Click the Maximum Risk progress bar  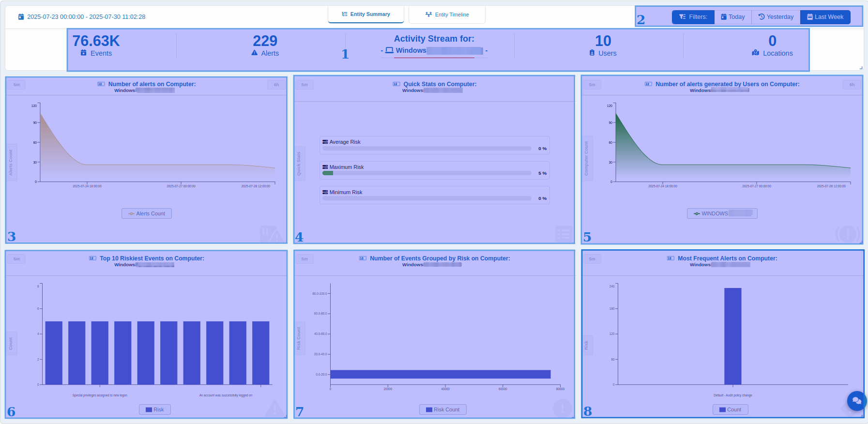pyautogui.click(x=427, y=173)
